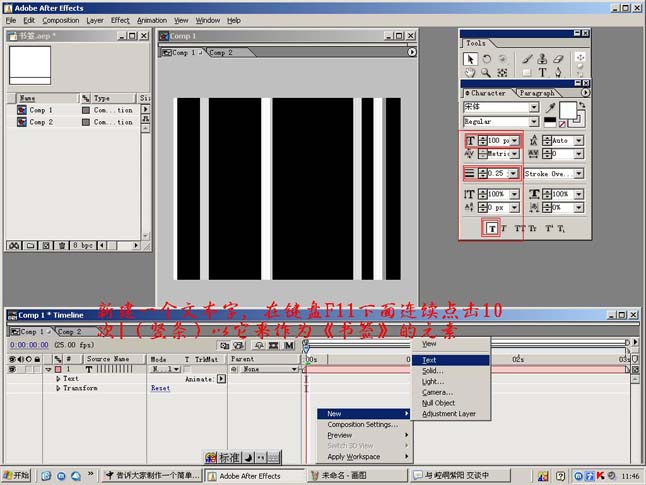Open the Effect menu
Image resolution: width=646 pixels, height=485 pixels.
pyautogui.click(x=120, y=20)
